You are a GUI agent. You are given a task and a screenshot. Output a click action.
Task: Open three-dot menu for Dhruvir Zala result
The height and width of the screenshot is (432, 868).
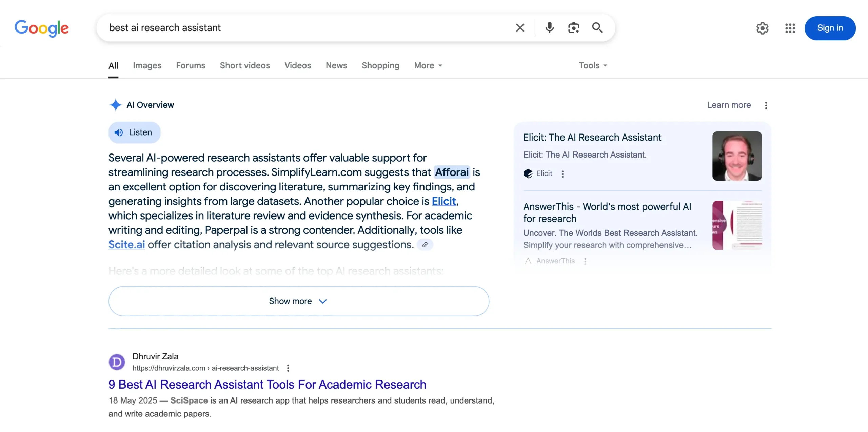288,368
